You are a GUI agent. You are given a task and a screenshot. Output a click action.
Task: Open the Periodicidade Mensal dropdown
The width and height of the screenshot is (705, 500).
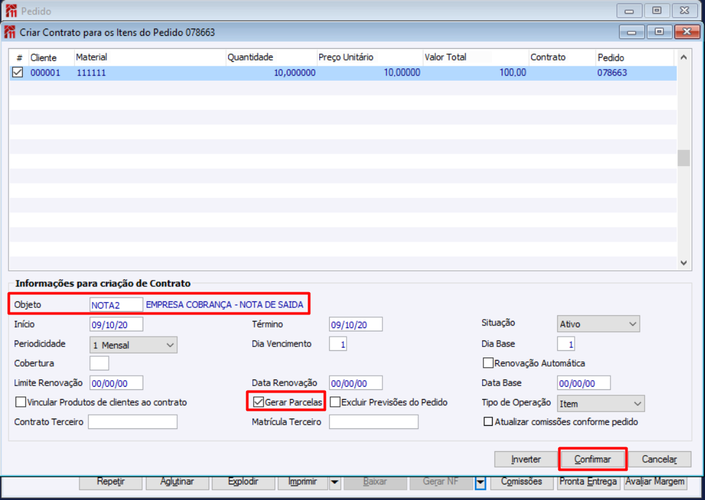[133, 345]
